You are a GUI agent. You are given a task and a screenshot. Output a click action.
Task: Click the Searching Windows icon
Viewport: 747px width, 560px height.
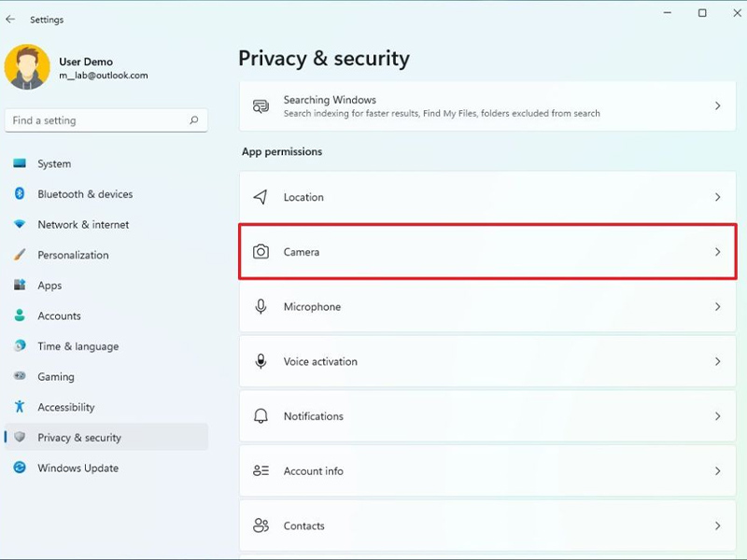click(x=261, y=106)
